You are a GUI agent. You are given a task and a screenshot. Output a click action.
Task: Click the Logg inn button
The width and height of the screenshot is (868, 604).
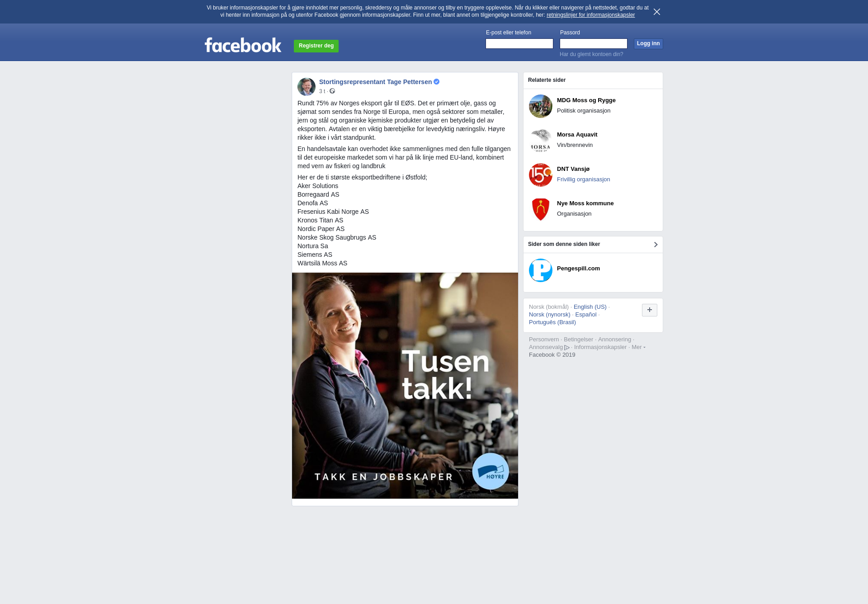pos(648,44)
